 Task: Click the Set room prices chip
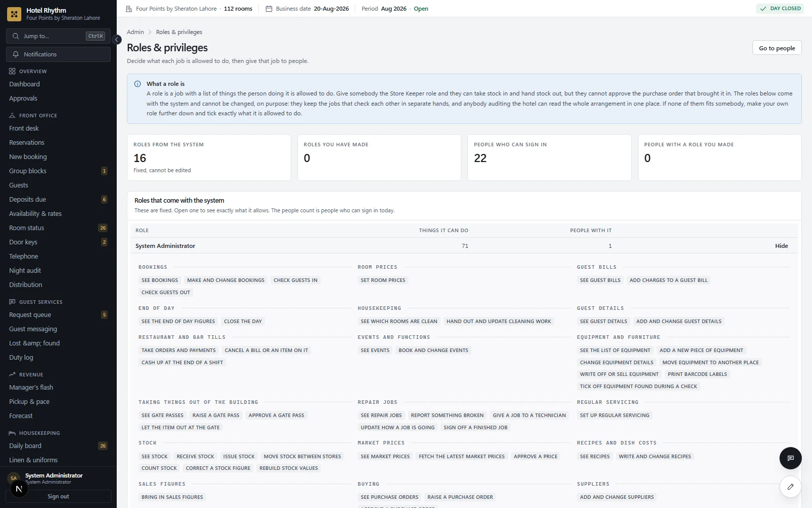point(383,280)
